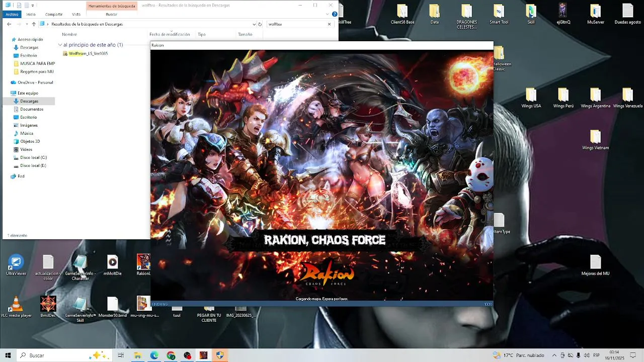The height and width of the screenshot is (362, 644).
Task: Select the RakionL desktop shortcut
Action: click(x=143, y=265)
